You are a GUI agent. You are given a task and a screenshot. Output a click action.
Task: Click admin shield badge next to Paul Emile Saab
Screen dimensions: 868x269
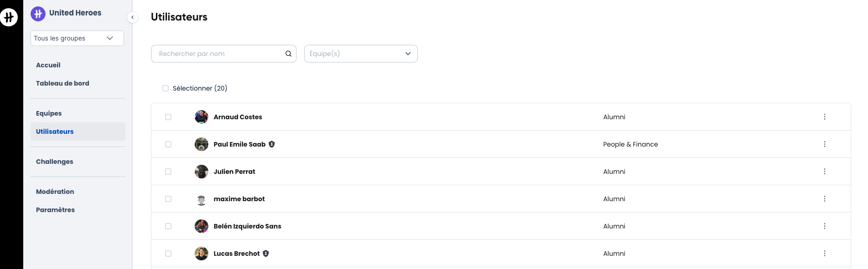[272, 144]
